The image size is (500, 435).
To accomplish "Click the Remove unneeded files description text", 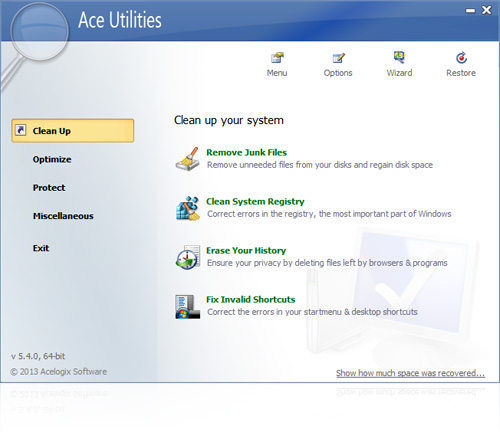I will point(320,165).
